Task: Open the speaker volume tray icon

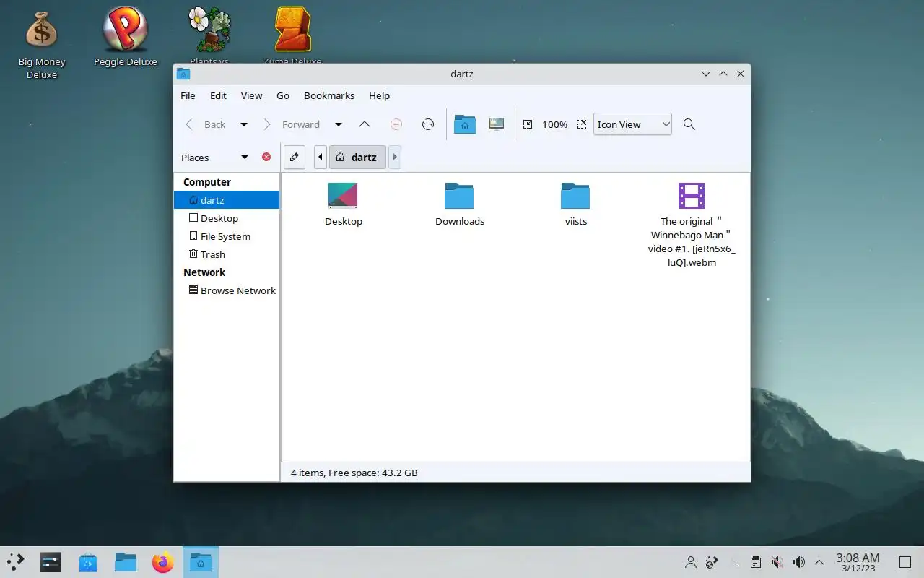Action: point(798,562)
